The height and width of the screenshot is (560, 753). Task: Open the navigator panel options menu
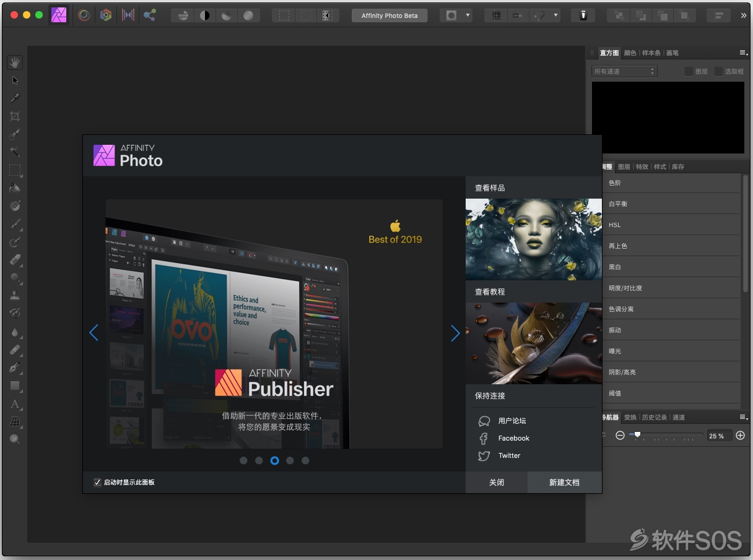[742, 417]
